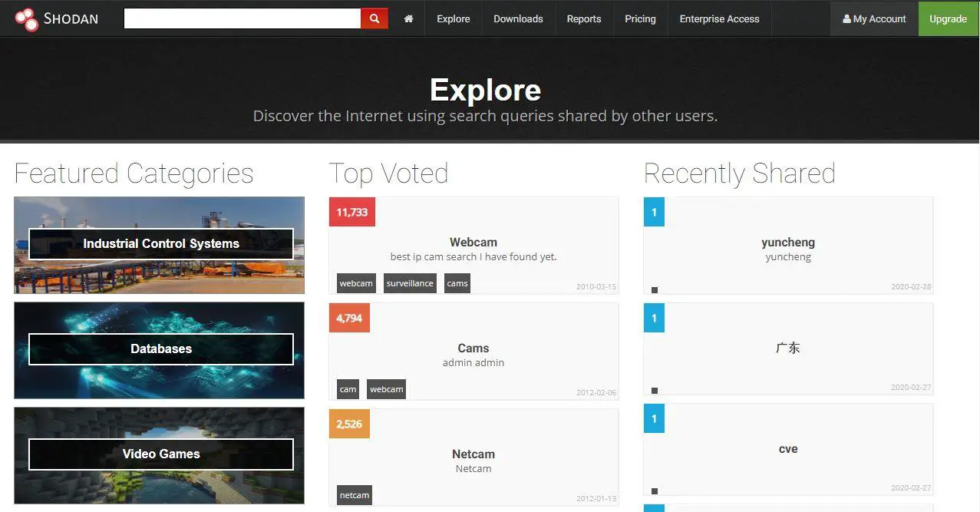Screen dimensions: 980x512
Task: Open the Reports menu item
Action: pos(584,18)
